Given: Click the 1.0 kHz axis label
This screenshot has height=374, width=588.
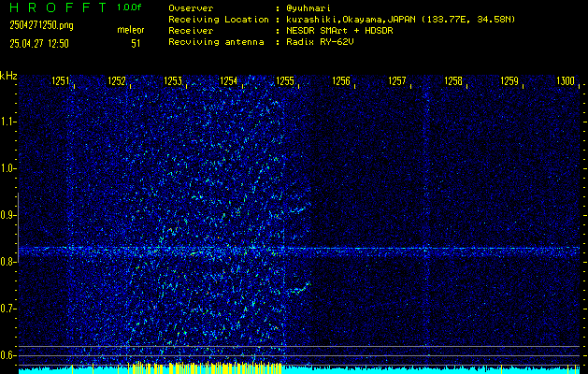Looking at the screenshot, I should pyautogui.click(x=7, y=169).
